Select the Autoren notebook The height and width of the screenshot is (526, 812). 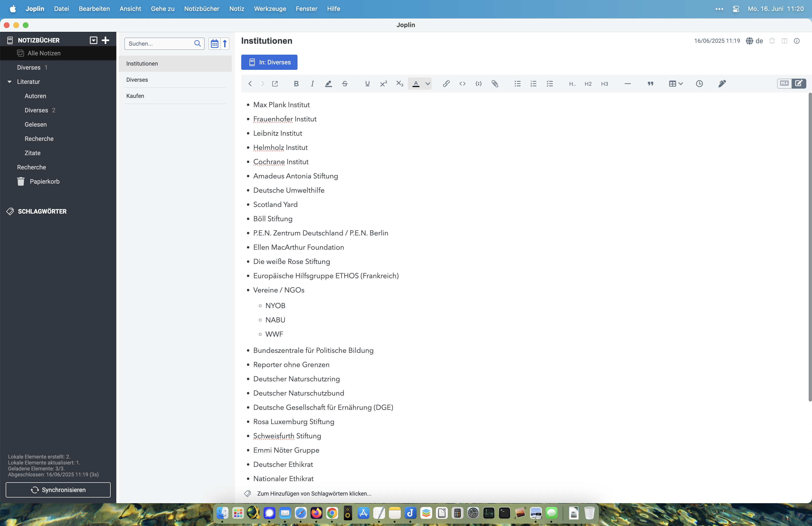click(58, 96)
